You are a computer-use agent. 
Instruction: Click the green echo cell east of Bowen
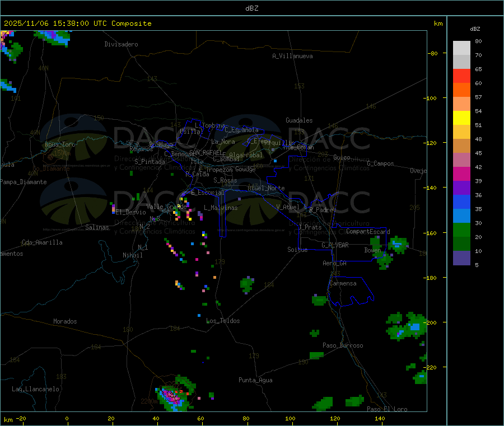(x=398, y=245)
